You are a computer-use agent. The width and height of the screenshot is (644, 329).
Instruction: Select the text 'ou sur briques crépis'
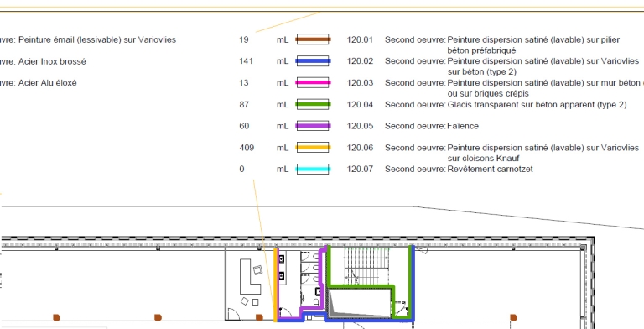coord(488,93)
